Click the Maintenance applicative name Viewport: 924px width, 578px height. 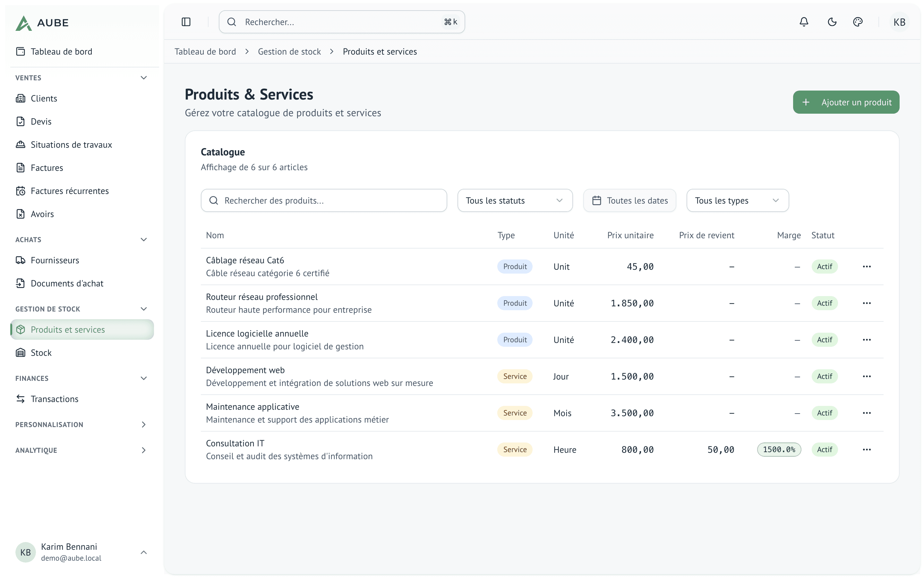252,407
